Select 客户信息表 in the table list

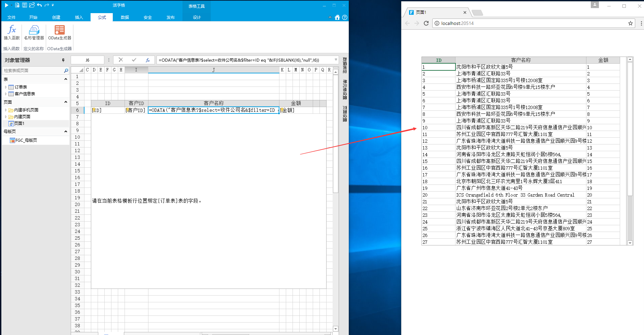25,94
